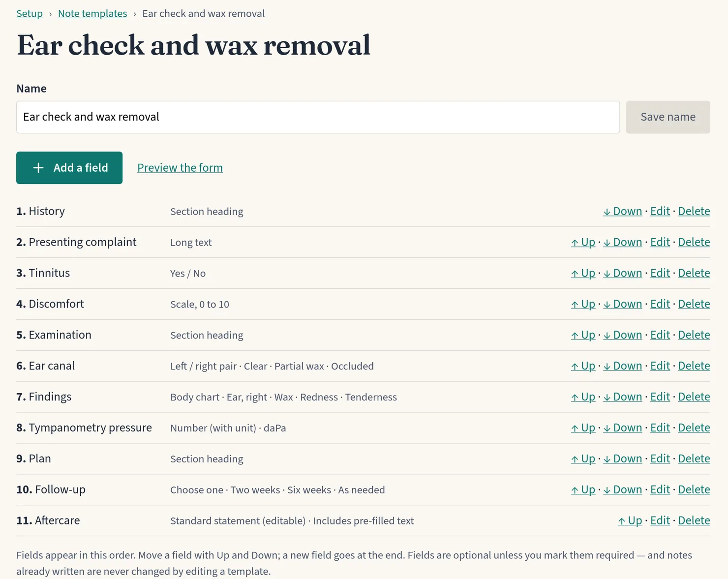
Task: Move the Aftercare field up
Action: click(630, 521)
